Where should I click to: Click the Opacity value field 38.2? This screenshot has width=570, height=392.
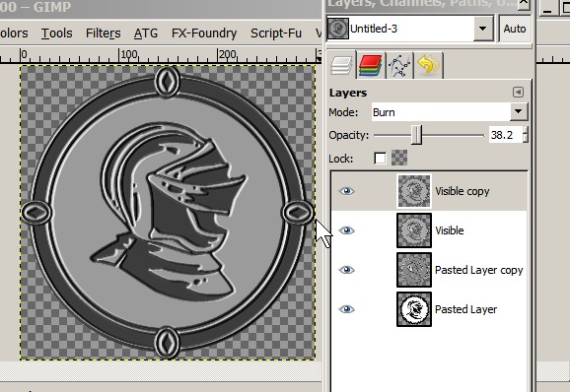[505, 135]
